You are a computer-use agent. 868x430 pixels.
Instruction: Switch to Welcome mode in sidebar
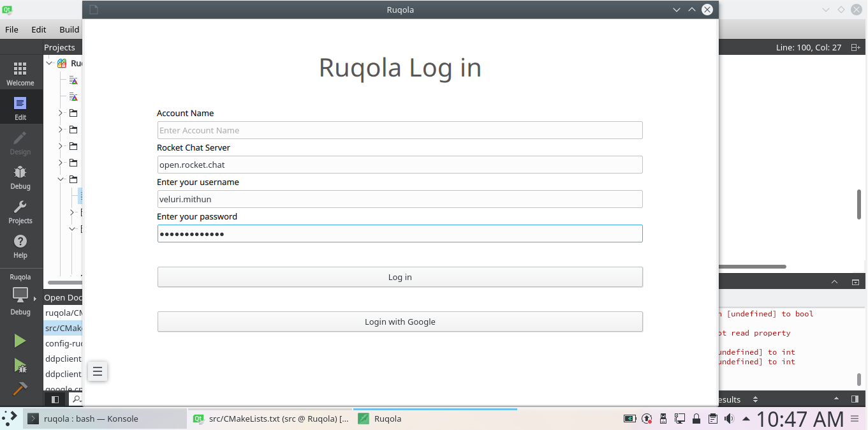[20, 74]
